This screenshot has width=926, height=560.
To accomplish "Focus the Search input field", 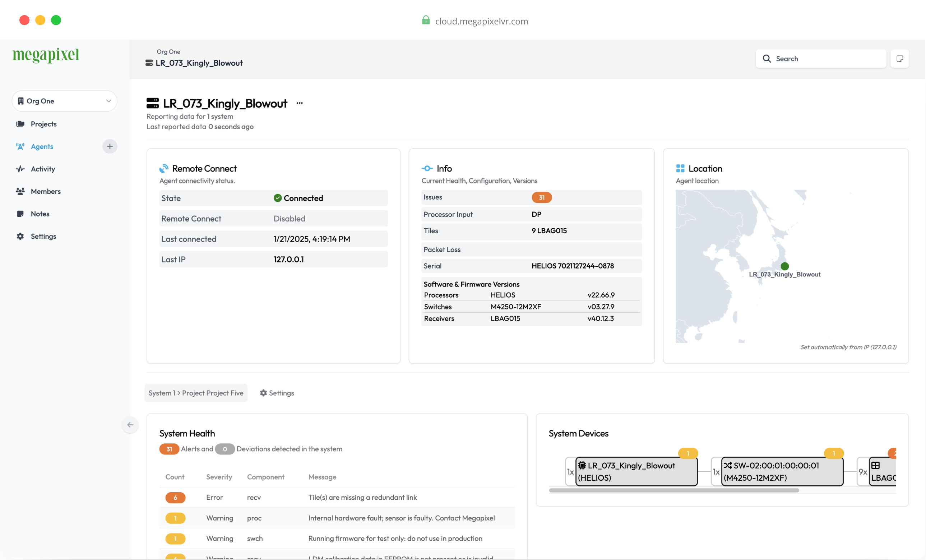I will pos(821,59).
